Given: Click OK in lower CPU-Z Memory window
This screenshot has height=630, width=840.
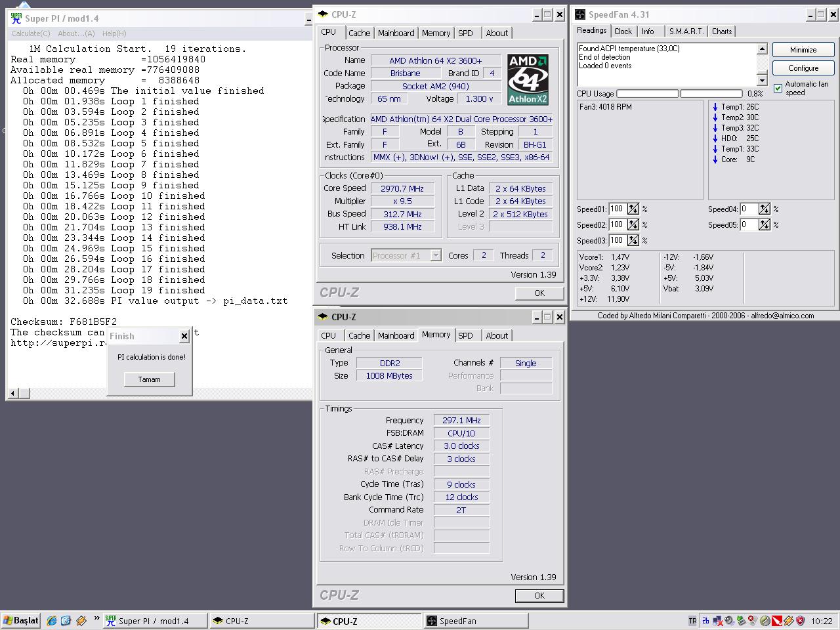Looking at the screenshot, I should (x=539, y=595).
